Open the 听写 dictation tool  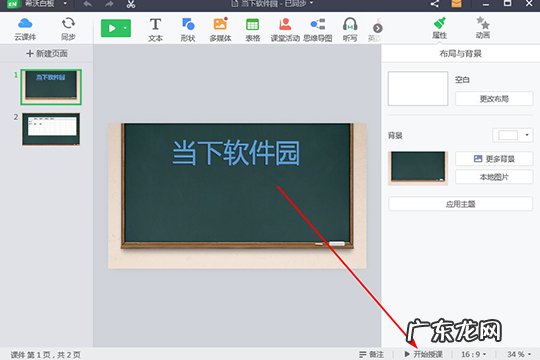tap(350, 30)
